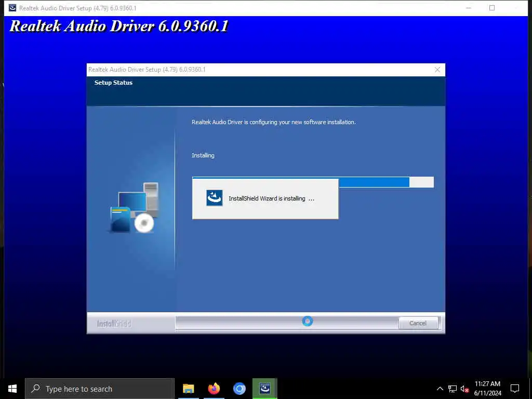Open network status tray icon
Screen dimensions: 532x399
pyautogui.click(x=453, y=389)
